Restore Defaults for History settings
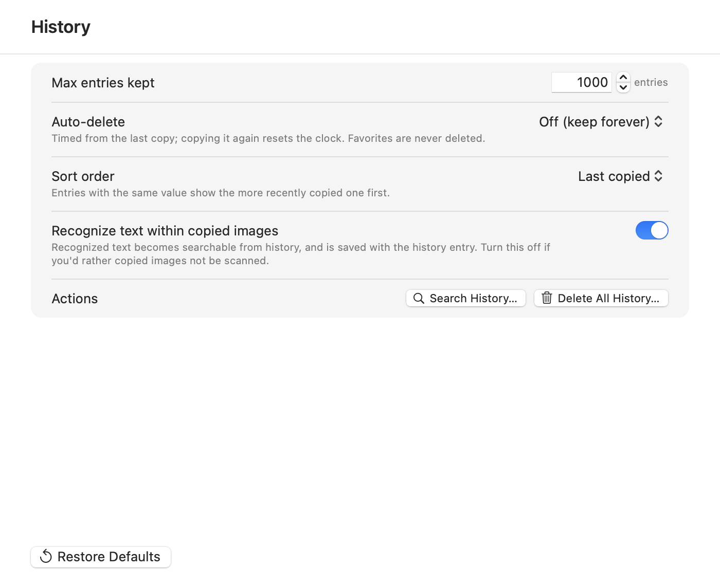 point(101,557)
